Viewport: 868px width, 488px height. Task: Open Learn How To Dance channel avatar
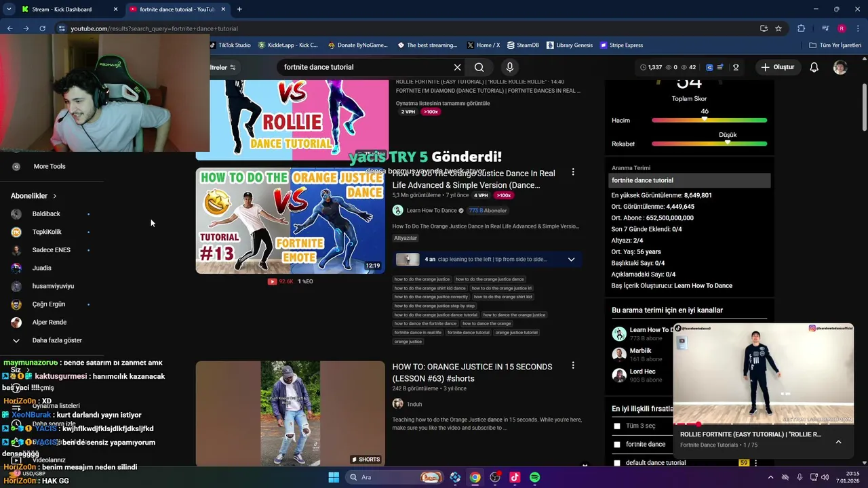pyautogui.click(x=398, y=210)
